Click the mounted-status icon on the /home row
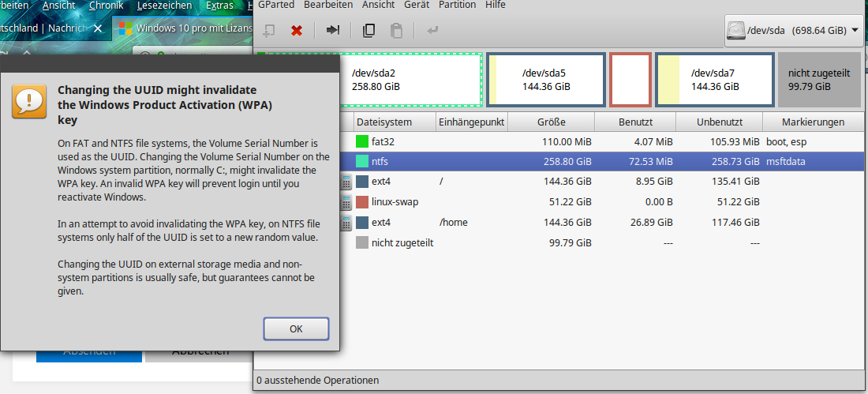 coord(346,223)
